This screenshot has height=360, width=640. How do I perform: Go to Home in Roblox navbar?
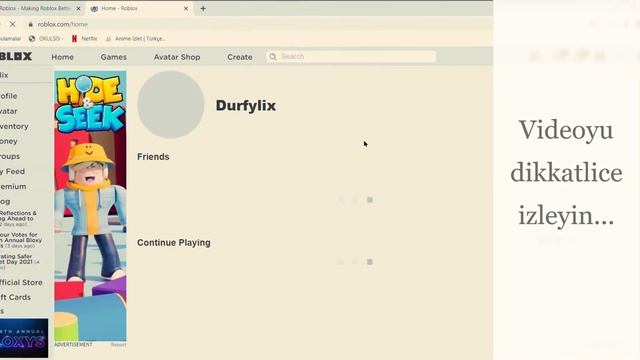pyautogui.click(x=62, y=57)
